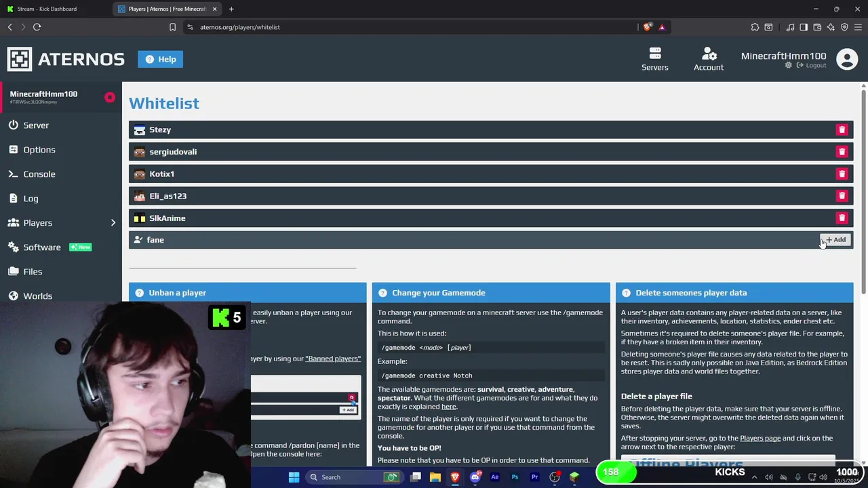The image size is (868, 488).
Task: Select the Stezy whitelist entry name
Action: pyautogui.click(x=160, y=129)
